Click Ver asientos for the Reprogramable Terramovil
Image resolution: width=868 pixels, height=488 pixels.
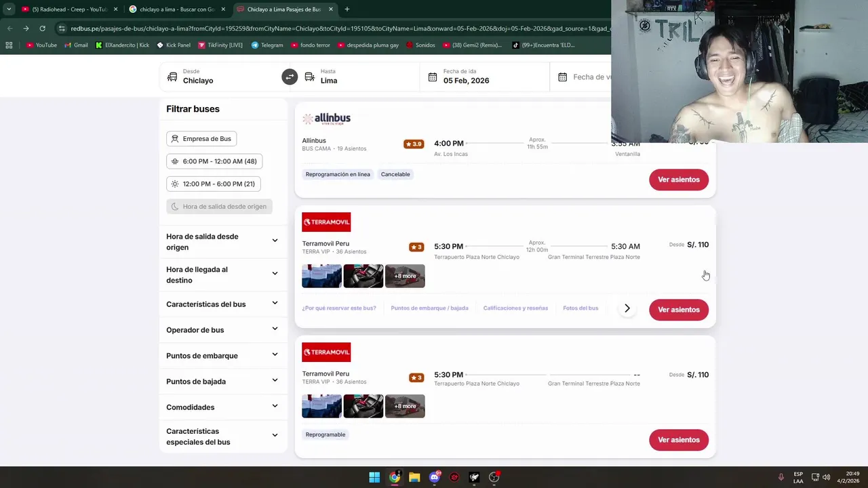pos(679,440)
